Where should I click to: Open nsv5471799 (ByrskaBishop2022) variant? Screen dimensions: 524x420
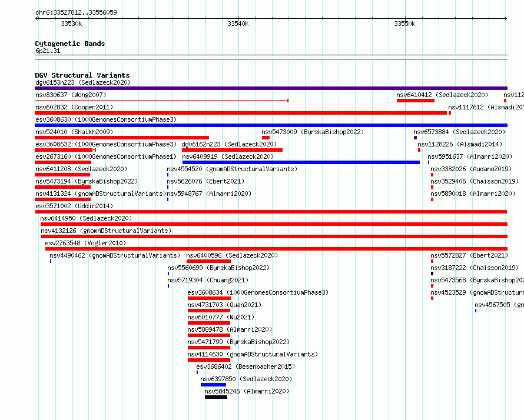coord(238,342)
